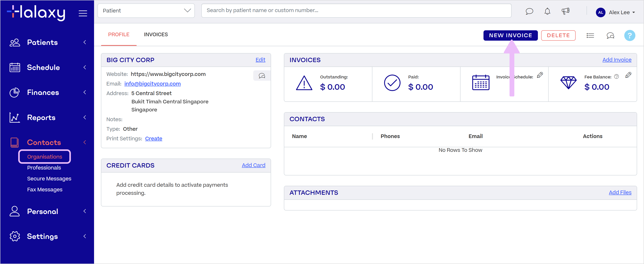
Task: Focus the patient name search field
Action: [x=356, y=11]
